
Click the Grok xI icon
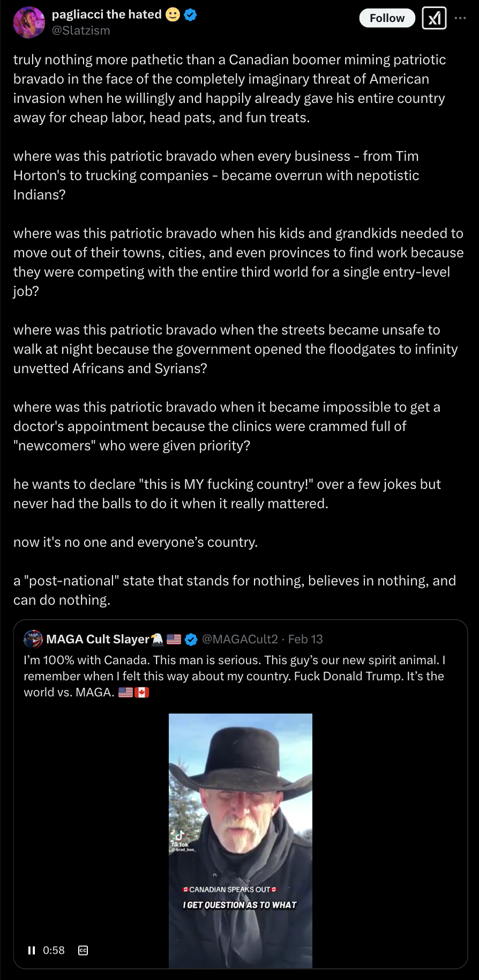click(x=434, y=18)
